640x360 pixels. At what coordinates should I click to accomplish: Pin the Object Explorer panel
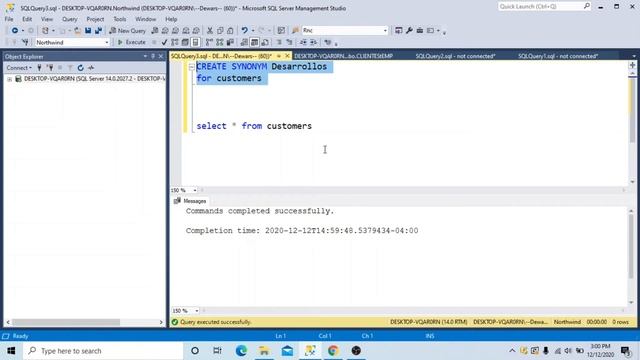pyautogui.click(x=153, y=56)
